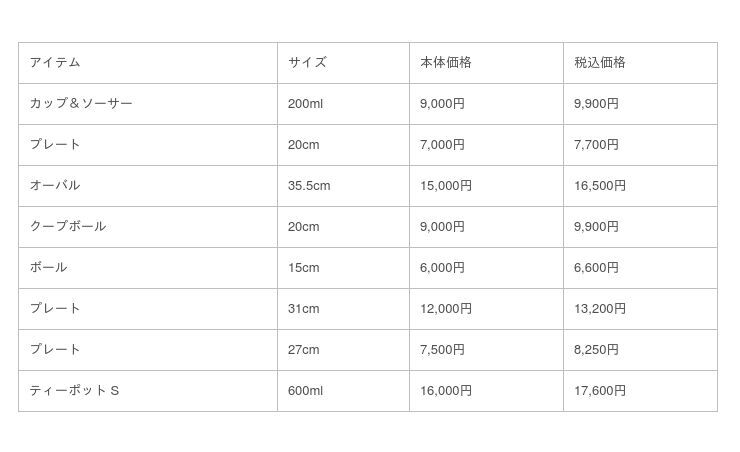The width and height of the screenshot is (740, 452).
Task: Click the 27cm size cell
Action: pyautogui.click(x=303, y=350)
